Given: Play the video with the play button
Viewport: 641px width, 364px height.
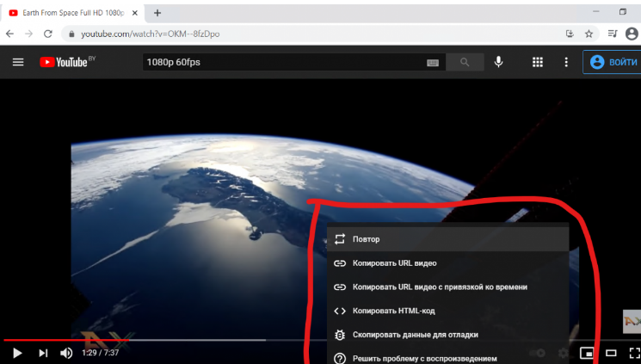Looking at the screenshot, I should [x=17, y=353].
